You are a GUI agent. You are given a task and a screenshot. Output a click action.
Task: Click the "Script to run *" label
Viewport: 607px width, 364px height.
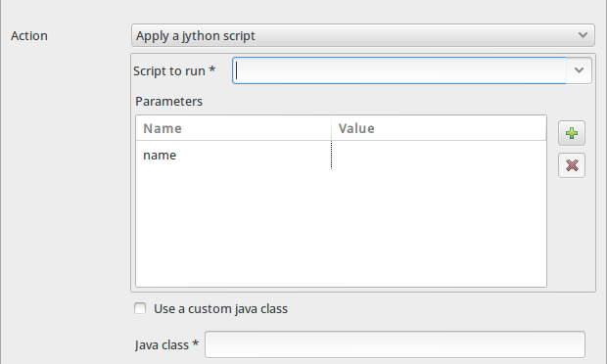click(174, 70)
